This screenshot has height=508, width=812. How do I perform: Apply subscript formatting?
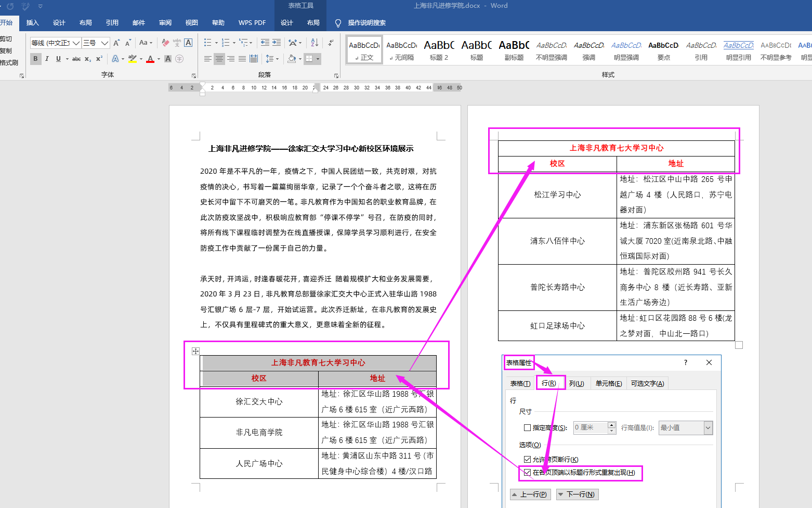(88, 59)
